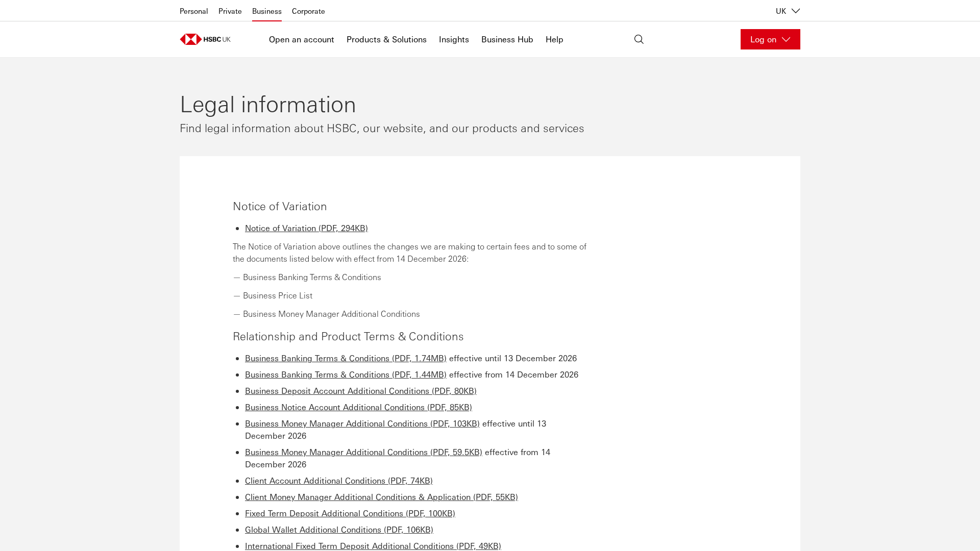Open the Insights menu
980x551 pixels.
tap(454, 39)
